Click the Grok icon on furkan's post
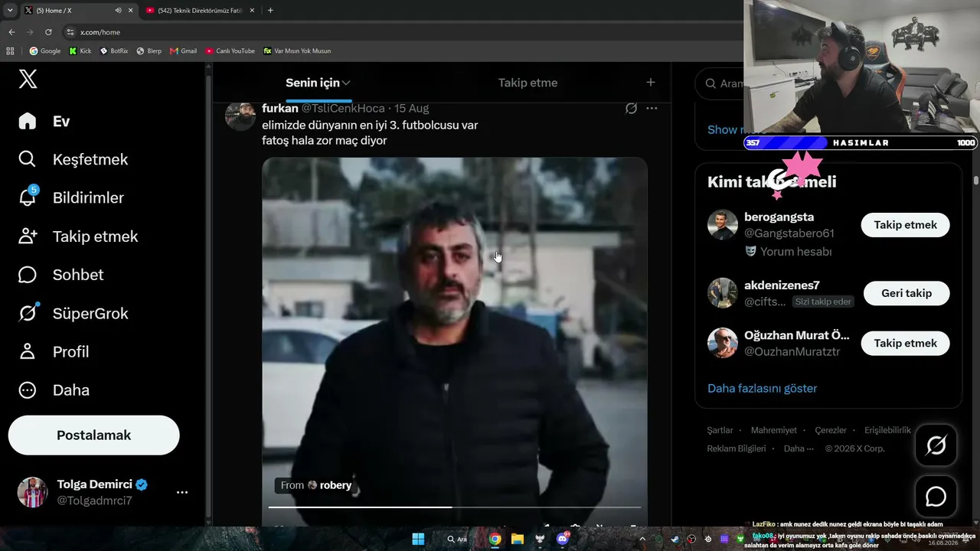Viewport: 980px width, 551px height. click(631, 109)
